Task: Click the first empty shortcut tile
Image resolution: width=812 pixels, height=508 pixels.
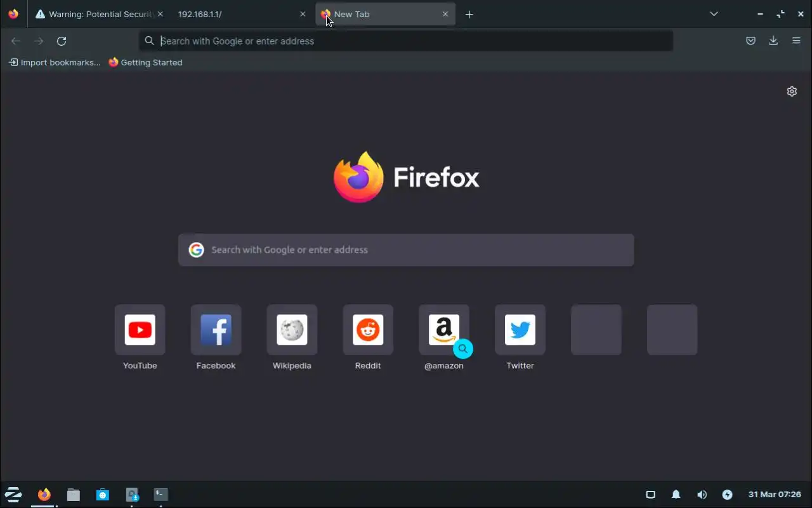Action: (596, 330)
